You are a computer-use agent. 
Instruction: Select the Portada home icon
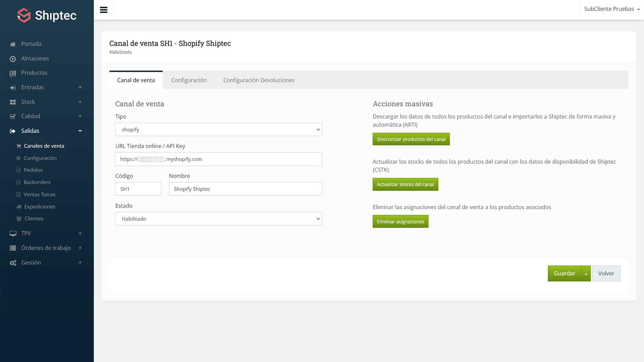(x=12, y=44)
